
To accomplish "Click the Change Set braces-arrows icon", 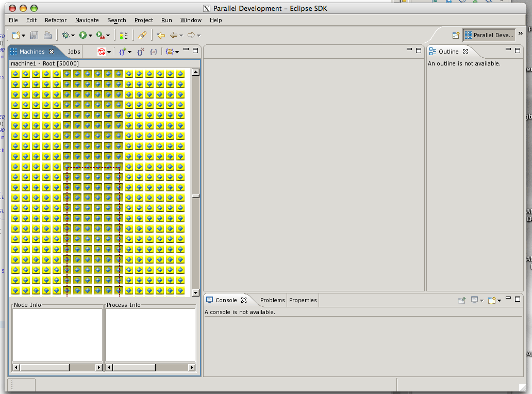I will [x=170, y=52].
